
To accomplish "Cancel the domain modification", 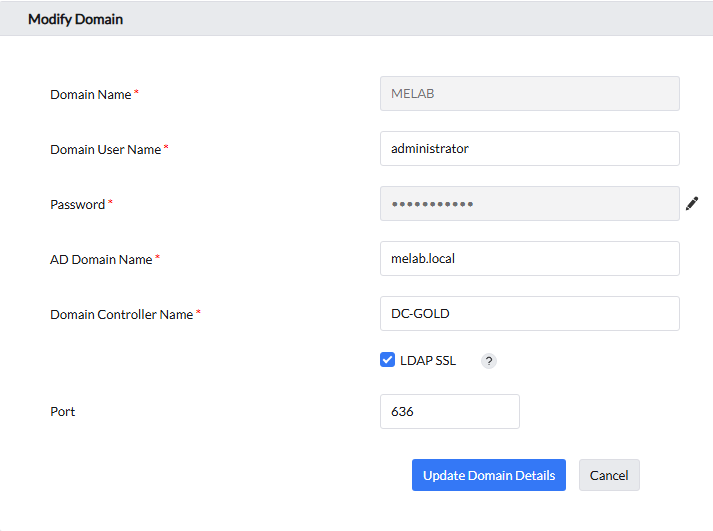I will (x=609, y=476).
